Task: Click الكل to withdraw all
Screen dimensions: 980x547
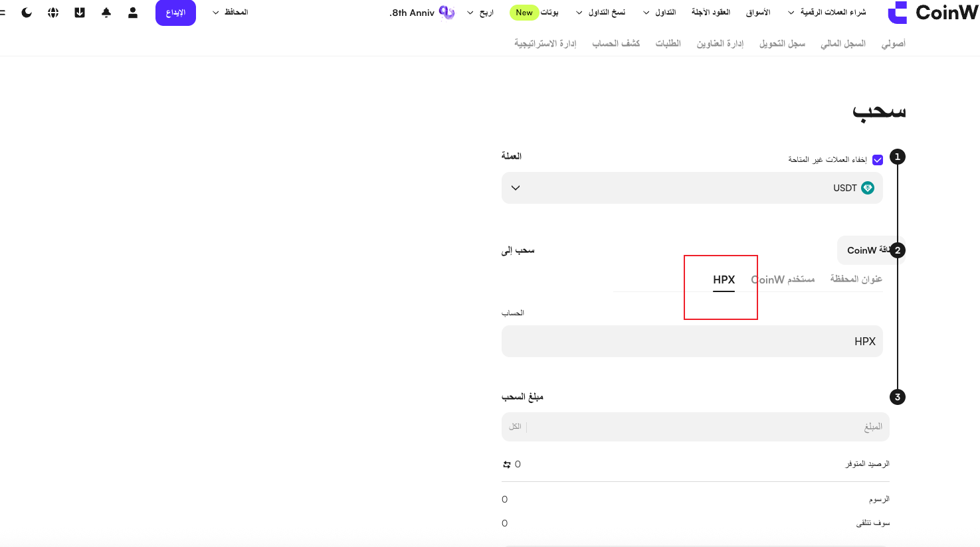Action: (515, 427)
